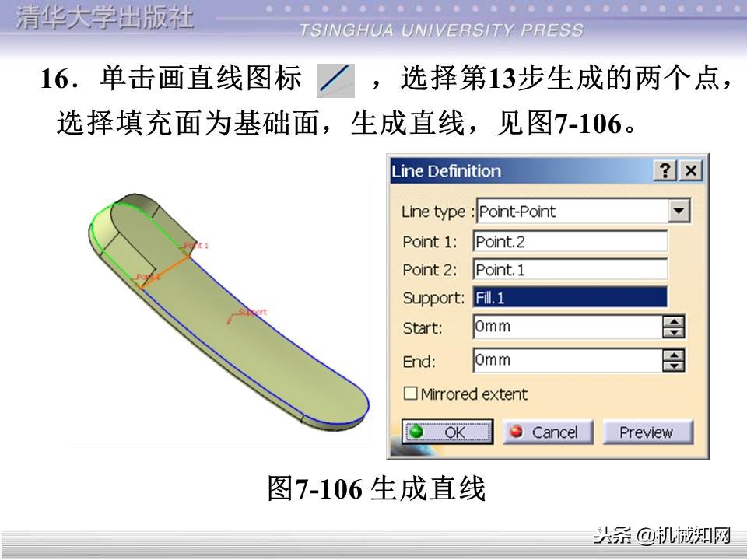Expand Line type choices beyond Point-Point
The height and width of the screenshot is (560, 747).
coord(681,212)
